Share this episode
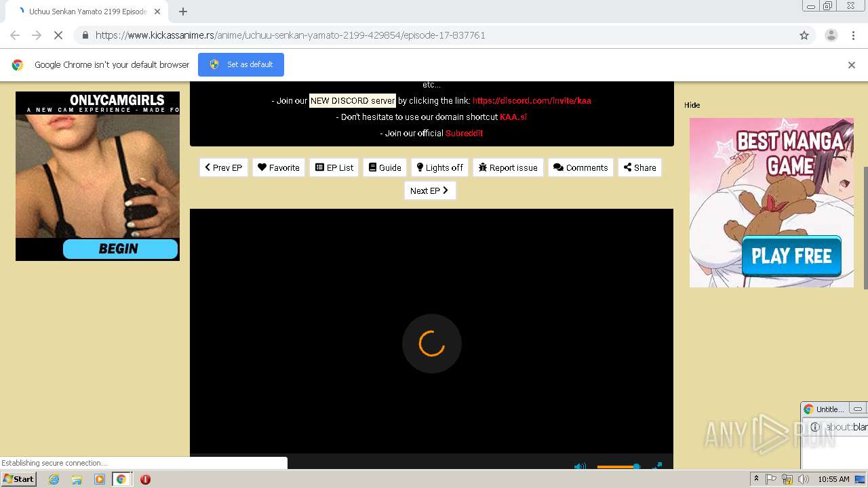Image resolution: width=868 pixels, height=488 pixels. coord(639,167)
